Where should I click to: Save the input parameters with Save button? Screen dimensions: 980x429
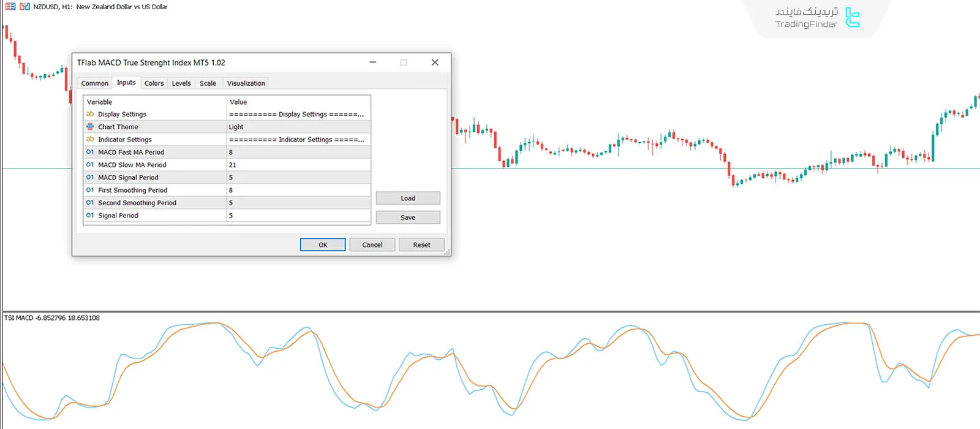point(408,218)
